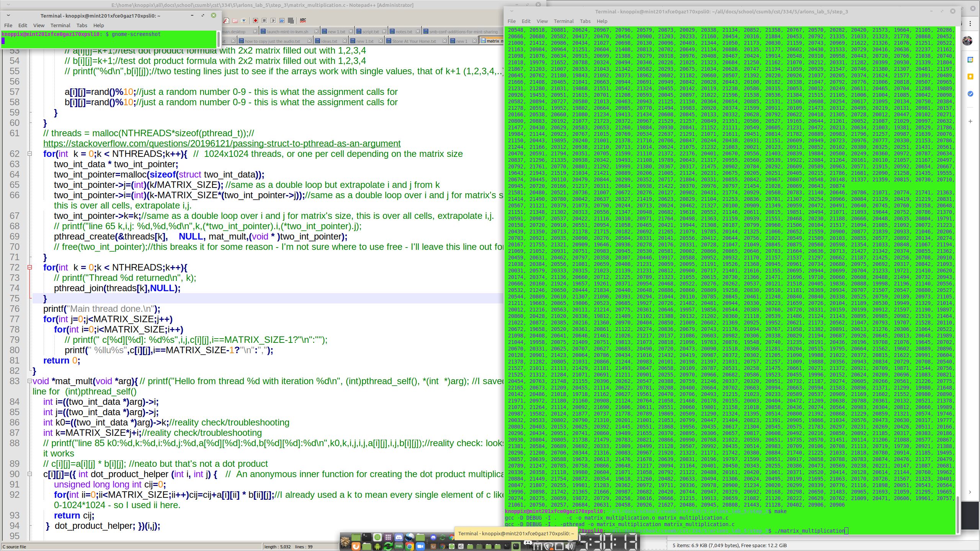Open the Terminal menu in large terminal
Viewport: 980px width, 551px height.
pos(563,21)
